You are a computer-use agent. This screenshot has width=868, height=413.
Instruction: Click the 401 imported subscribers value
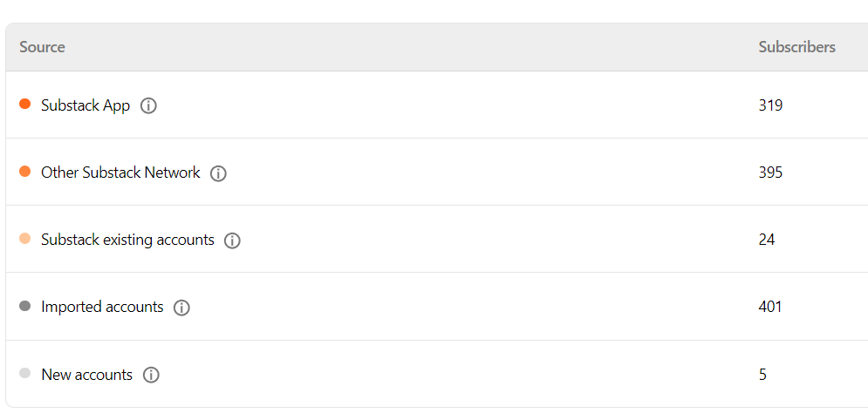click(x=770, y=307)
